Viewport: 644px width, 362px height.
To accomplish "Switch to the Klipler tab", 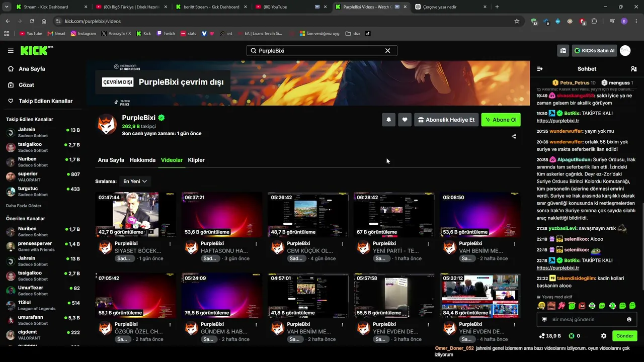I will (x=196, y=160).
